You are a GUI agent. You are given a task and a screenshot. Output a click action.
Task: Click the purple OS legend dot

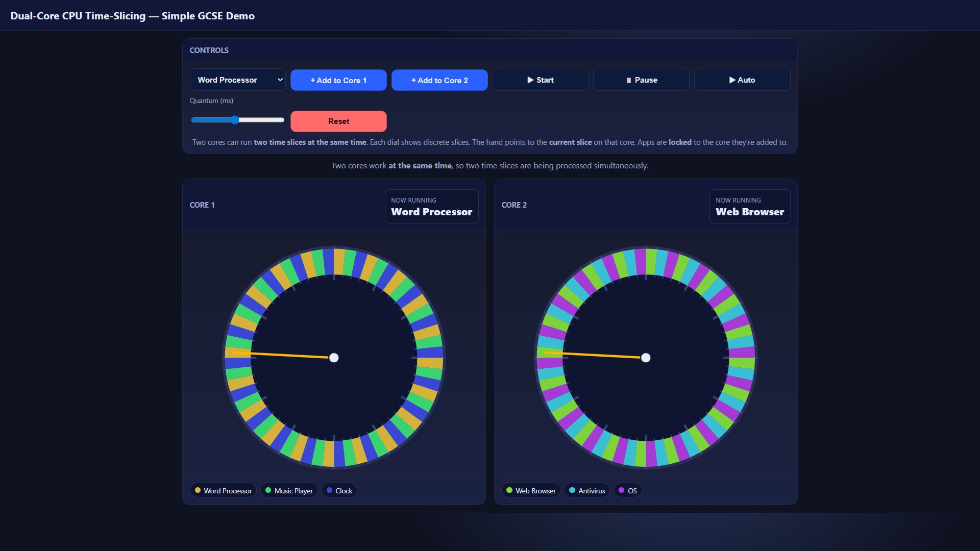[621, 490]
